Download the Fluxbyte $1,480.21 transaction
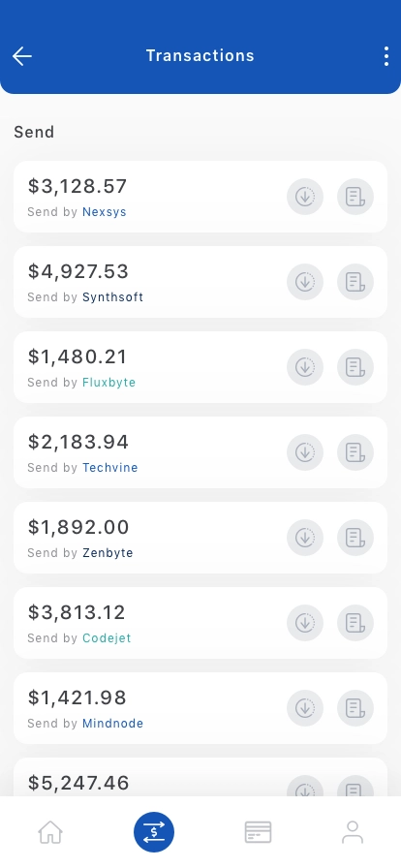 pyautogui.click(x=305, y=367)
